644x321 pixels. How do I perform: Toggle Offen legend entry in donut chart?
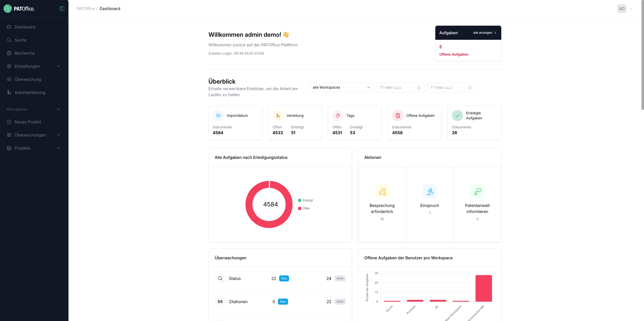[304, 208]
